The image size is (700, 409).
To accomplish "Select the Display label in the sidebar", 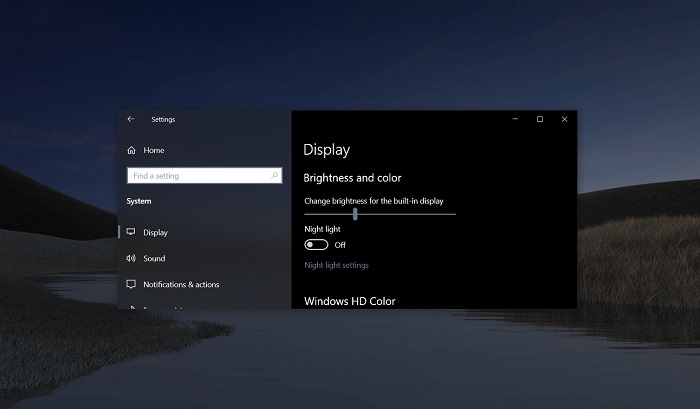I will [x=155, y=232].
